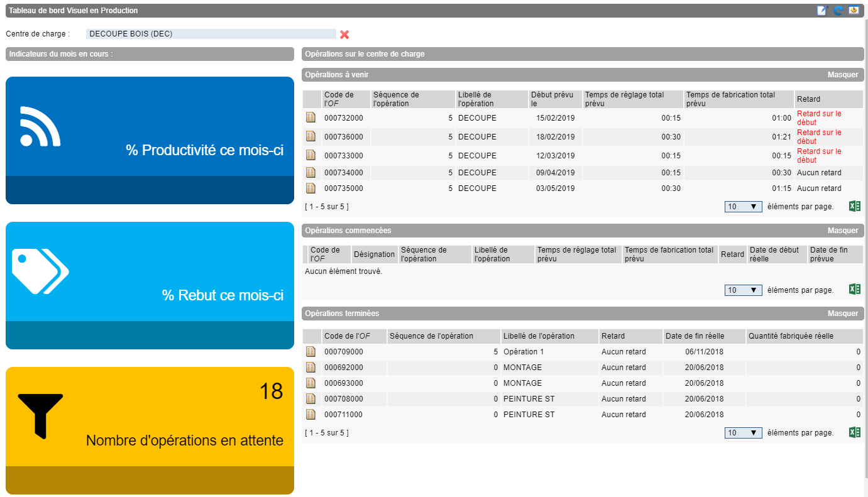This screenshot has height=497, width=868.
Task: Click the edit note icon in title bar
Action: point(822,11)
